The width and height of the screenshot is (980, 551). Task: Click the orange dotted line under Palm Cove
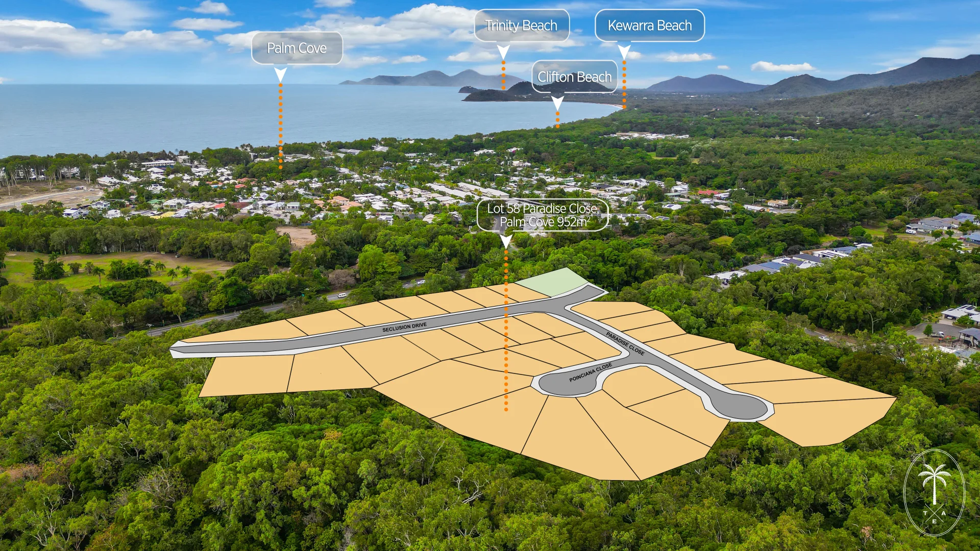(281, 122)
